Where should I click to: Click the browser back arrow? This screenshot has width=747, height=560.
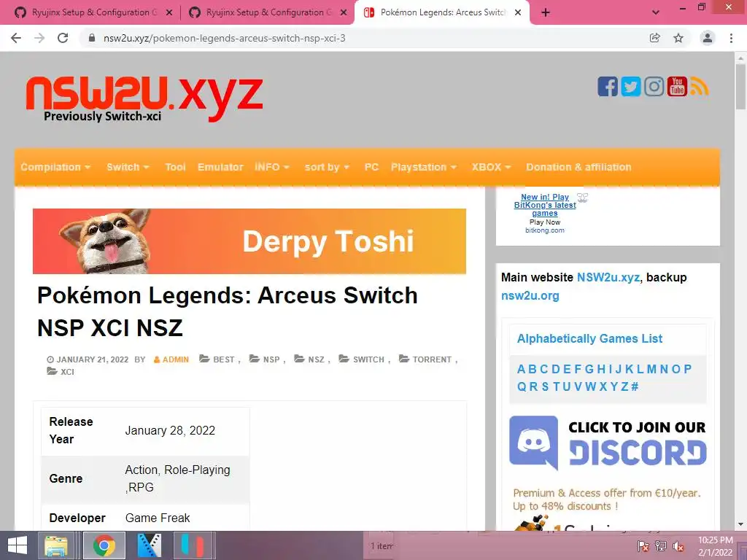16,38
